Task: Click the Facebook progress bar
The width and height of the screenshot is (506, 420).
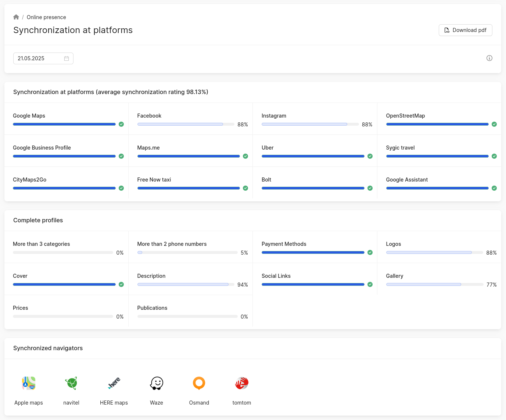Action: (x=186, y=124)
